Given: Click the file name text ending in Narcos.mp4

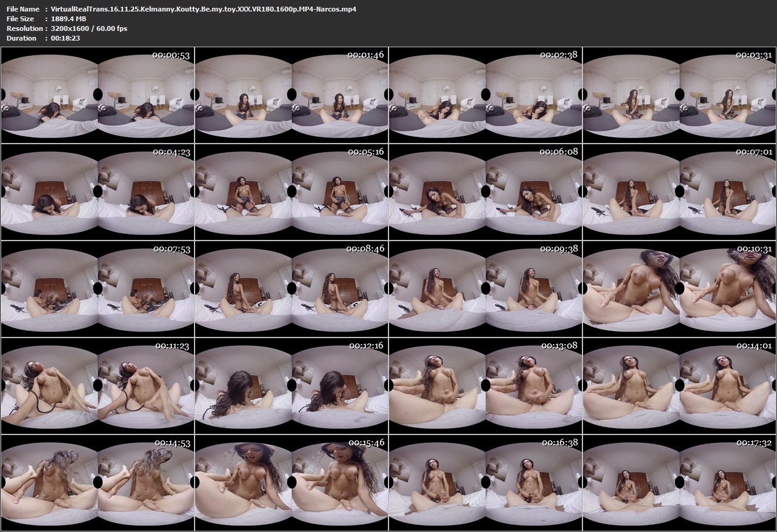Looking at the screenshot, I should (x=204, y=9).
